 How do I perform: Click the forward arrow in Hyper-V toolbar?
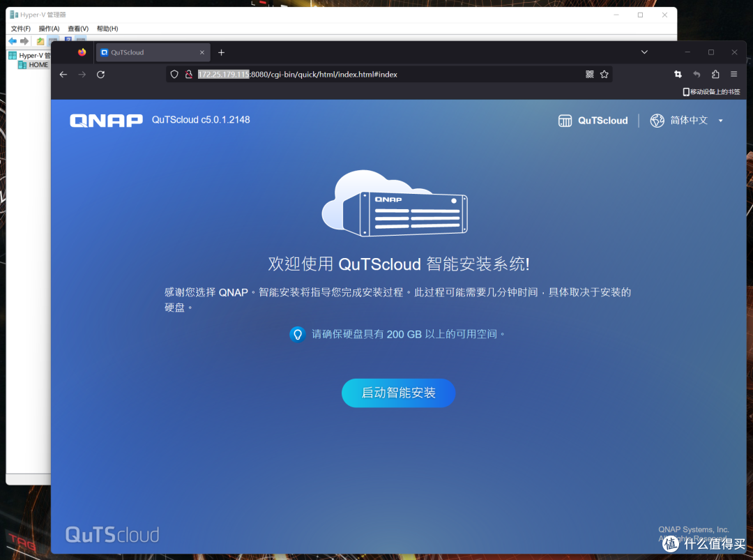[24, 41]
